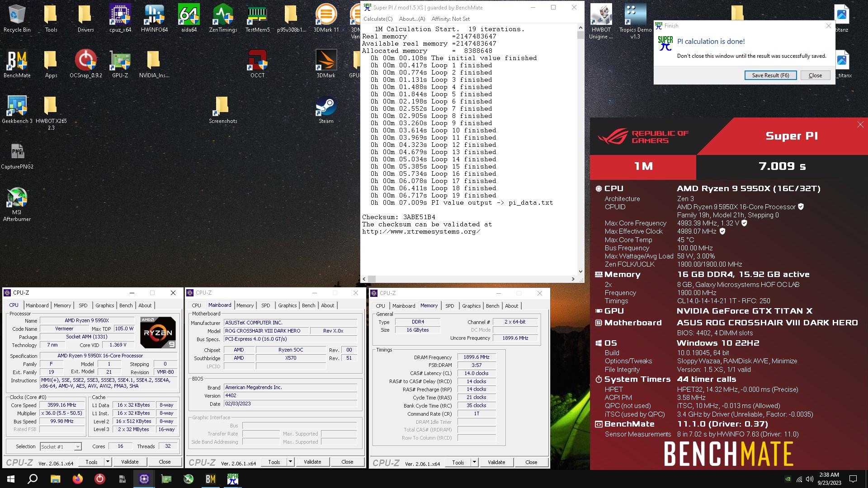Open taskbar search magnifier
This screenshot has height=488, width=868.
click(x=33, y=479)
